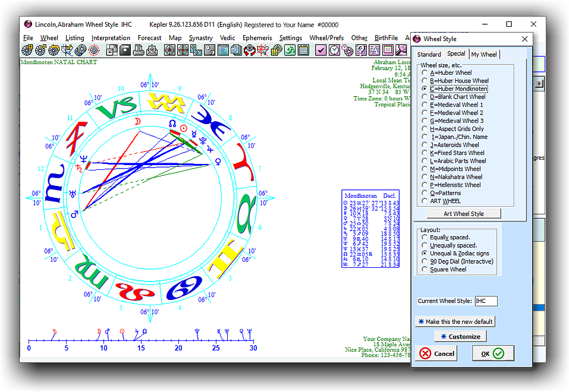Click Make this the new default
Image resolution: width=569 pixels, height=392 pixels.
pos(455,321)
